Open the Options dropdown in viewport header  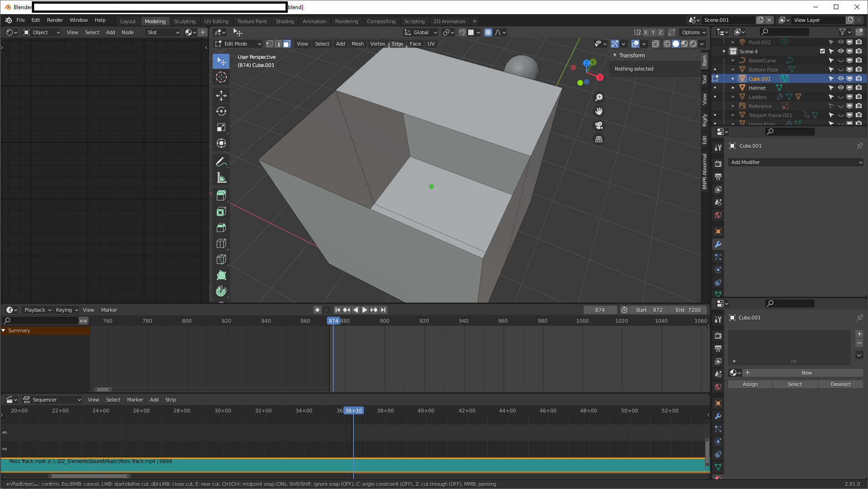click(694, 32)
